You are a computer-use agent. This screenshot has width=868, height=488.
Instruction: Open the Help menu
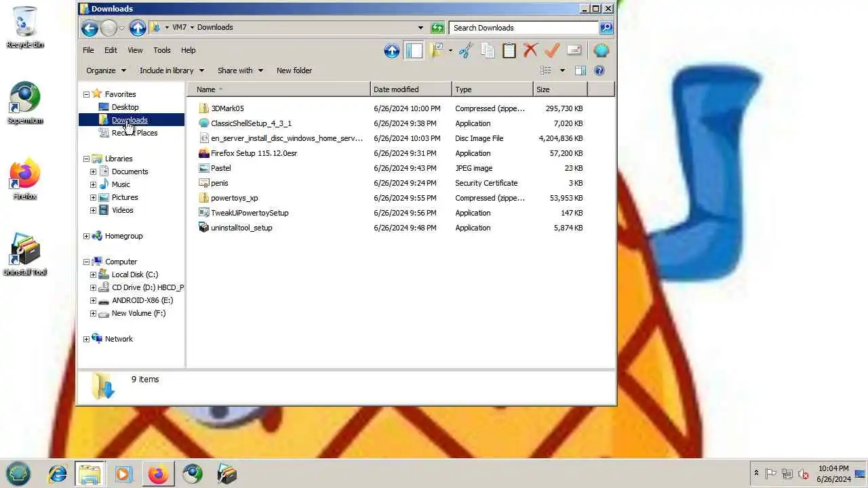[188, 50]
